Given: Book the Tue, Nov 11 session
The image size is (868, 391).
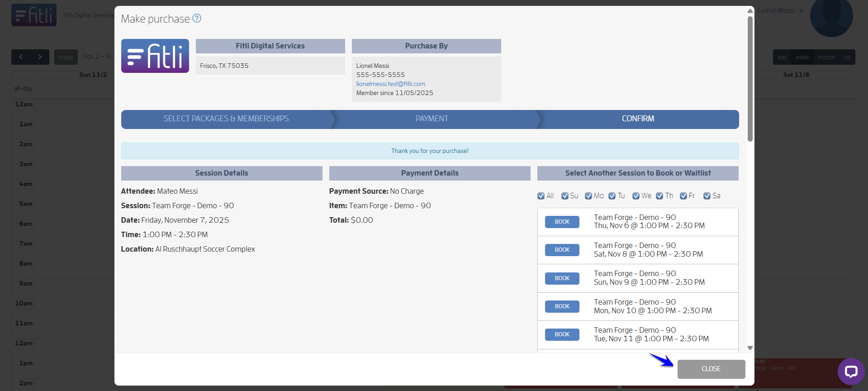Looking at the screenshot, I should [x=562, y=334].
